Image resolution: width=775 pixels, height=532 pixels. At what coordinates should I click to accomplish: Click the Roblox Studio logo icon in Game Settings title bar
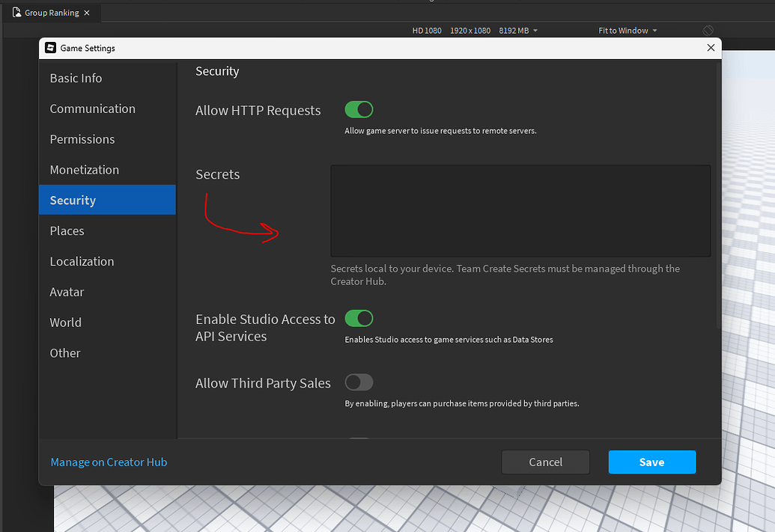50,47
